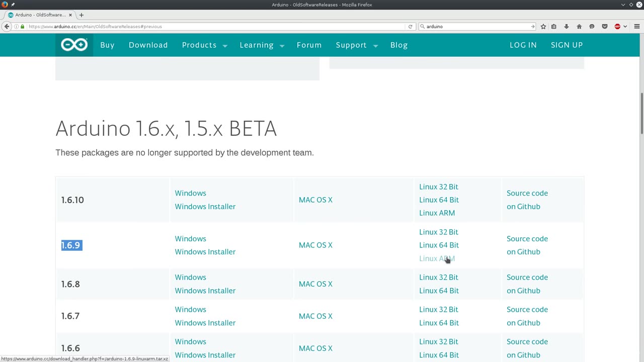The width and height of the screenshot is (644, 362).
Task: Download 1.6.7 Linux 32 Bit
Action: [439, 310]
